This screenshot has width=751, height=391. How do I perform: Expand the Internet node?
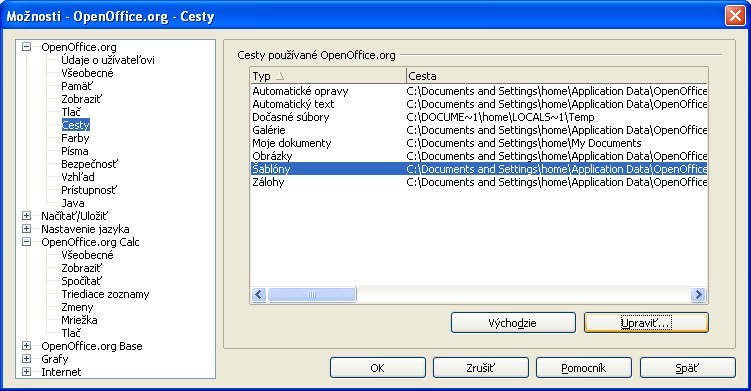pos(26,372)
